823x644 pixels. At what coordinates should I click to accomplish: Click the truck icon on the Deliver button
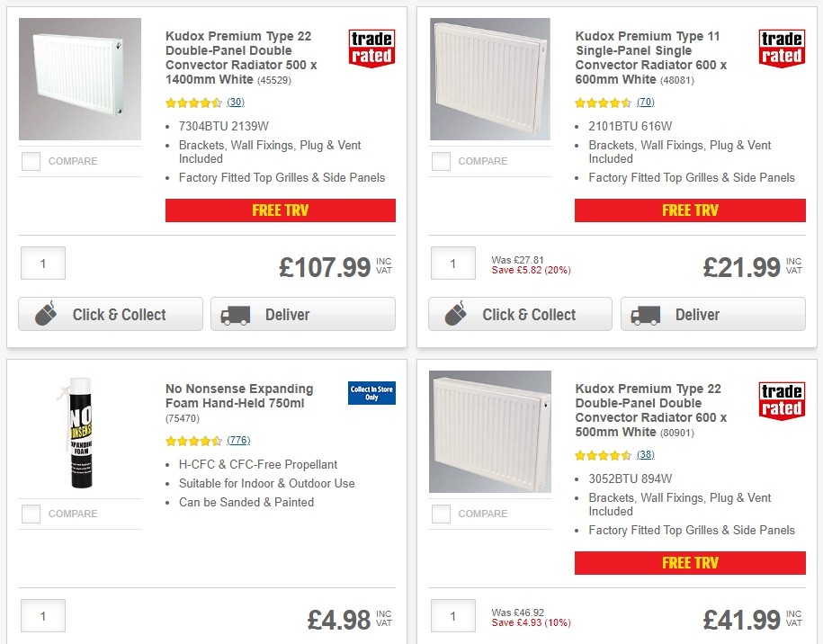[235, 314]
